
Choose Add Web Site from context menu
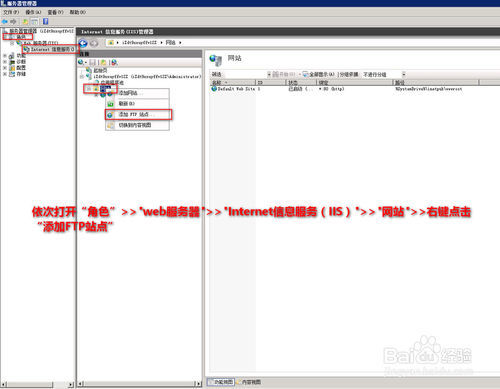click(x=137, y=93)
